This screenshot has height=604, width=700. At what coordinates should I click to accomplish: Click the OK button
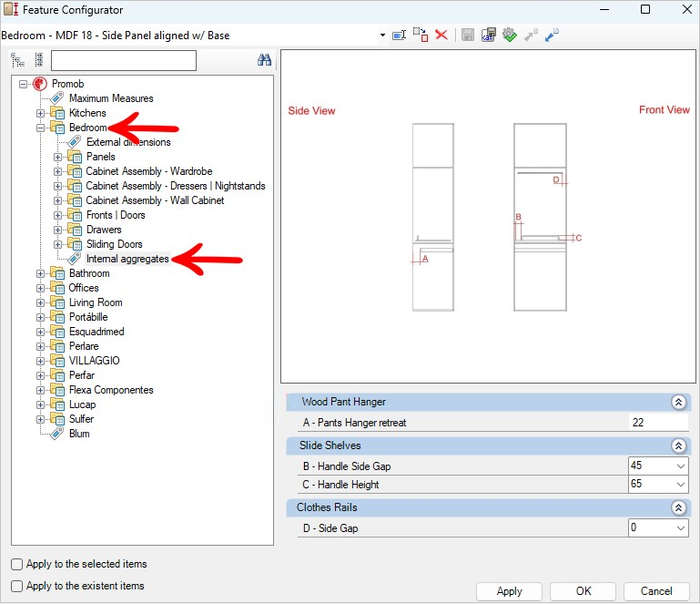click(x=583, y=591)
